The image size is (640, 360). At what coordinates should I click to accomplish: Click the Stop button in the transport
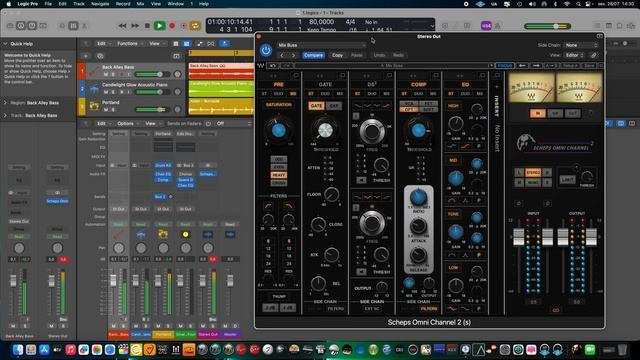point(147,26)
